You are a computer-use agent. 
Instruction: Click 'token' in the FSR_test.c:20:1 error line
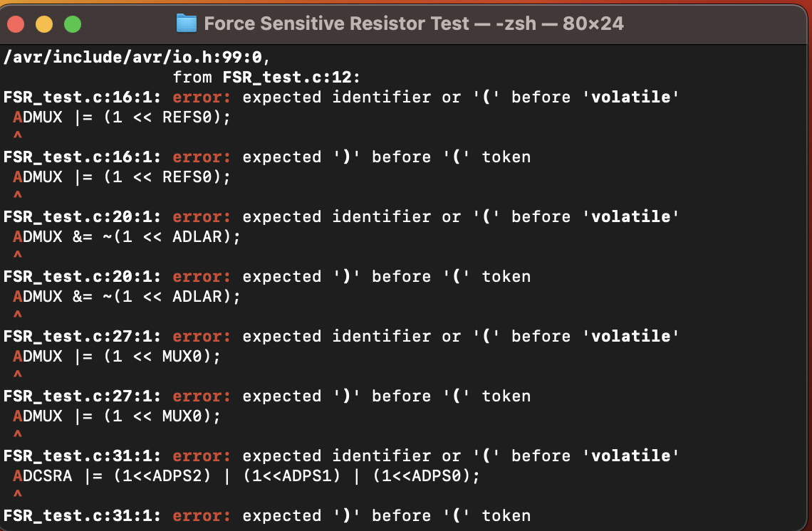click(506, 276)
